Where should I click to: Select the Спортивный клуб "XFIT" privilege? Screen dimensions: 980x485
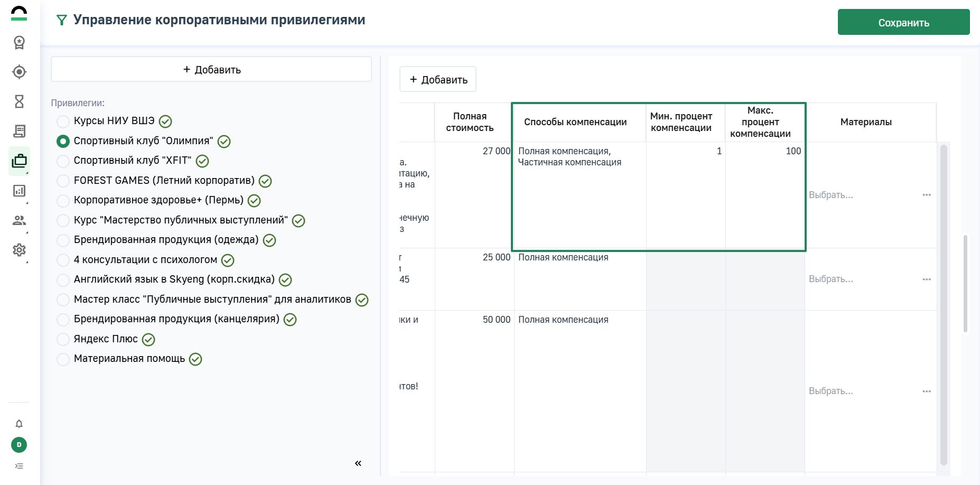pyautogui.click(x=63, y=161)
